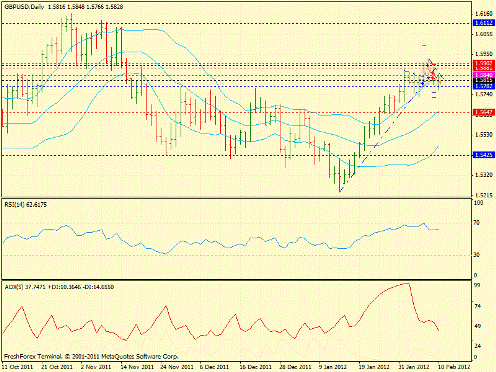Click the ADX scale value 74

[477, 306]
